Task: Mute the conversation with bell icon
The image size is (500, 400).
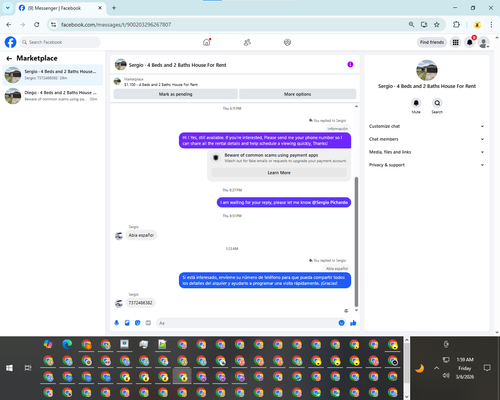Action: pyautogui.click(x=416, y=103)
